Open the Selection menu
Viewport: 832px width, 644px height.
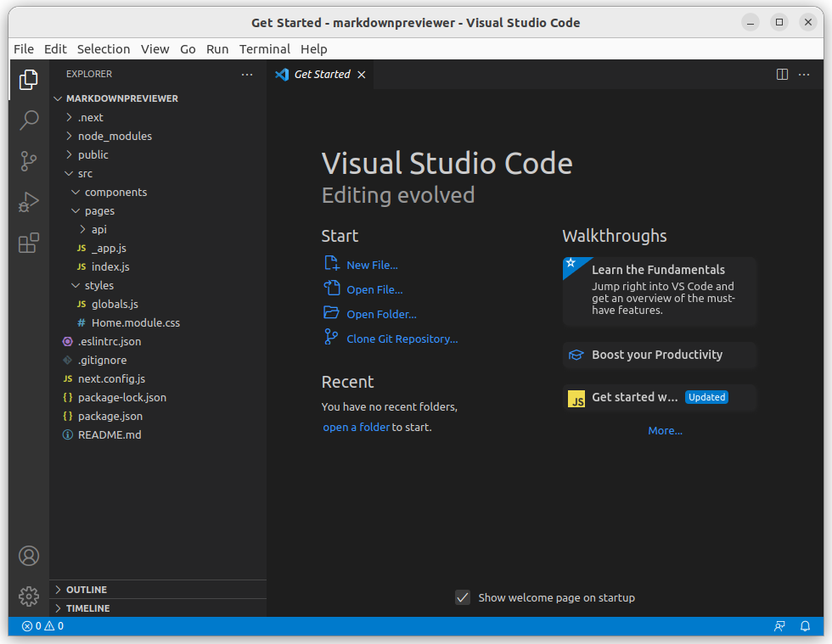click(x=104, y=49)
